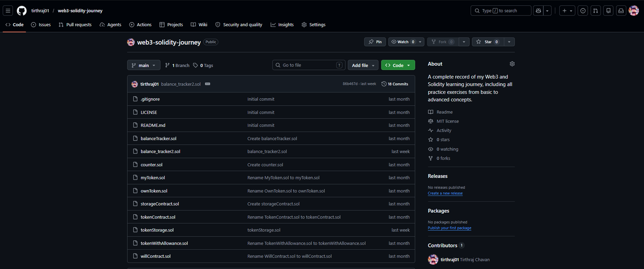
Task: Open the Insights tab
Action: pyautogui.click(x=282, y=25)
